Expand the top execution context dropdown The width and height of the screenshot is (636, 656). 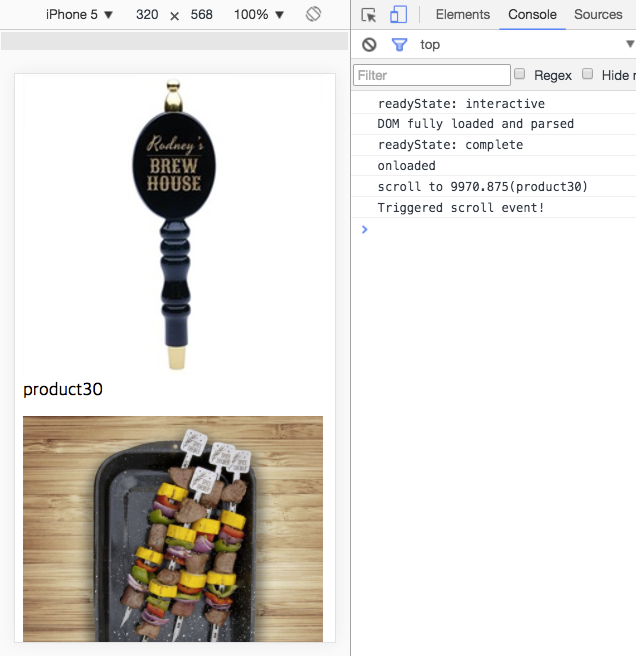[630, 45]
